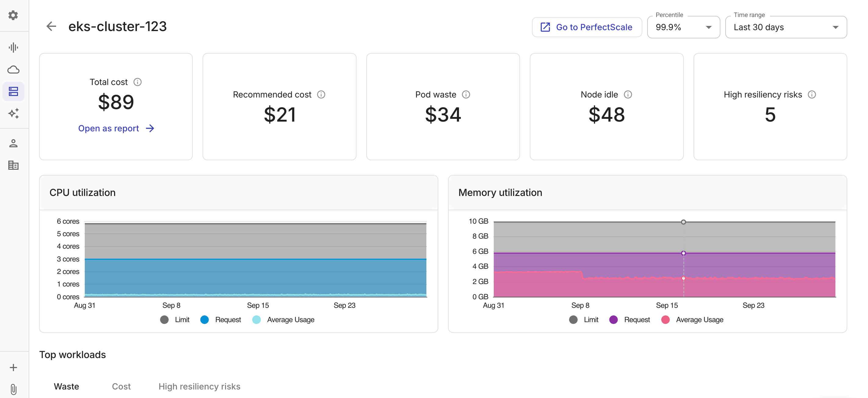Click Sep 23 label on Memory chart
The width and height of the screenshot is (868, 398).
tap(753, 305)
